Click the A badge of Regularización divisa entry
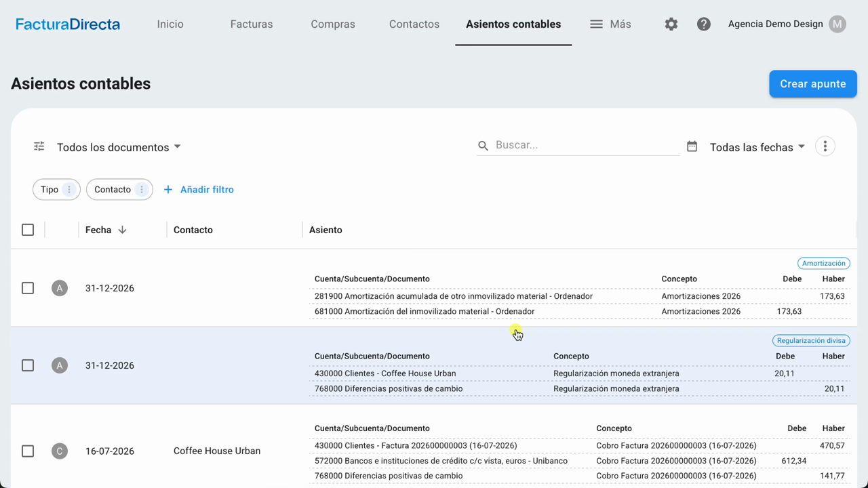 coord(60,365)
